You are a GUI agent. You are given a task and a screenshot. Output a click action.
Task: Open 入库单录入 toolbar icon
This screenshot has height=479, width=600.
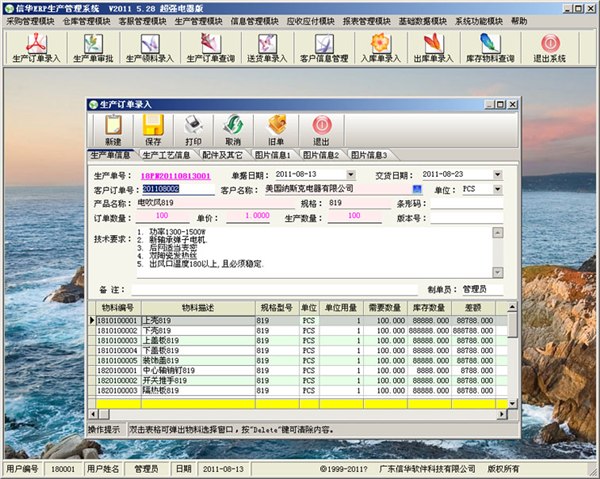tap(380, 48)
